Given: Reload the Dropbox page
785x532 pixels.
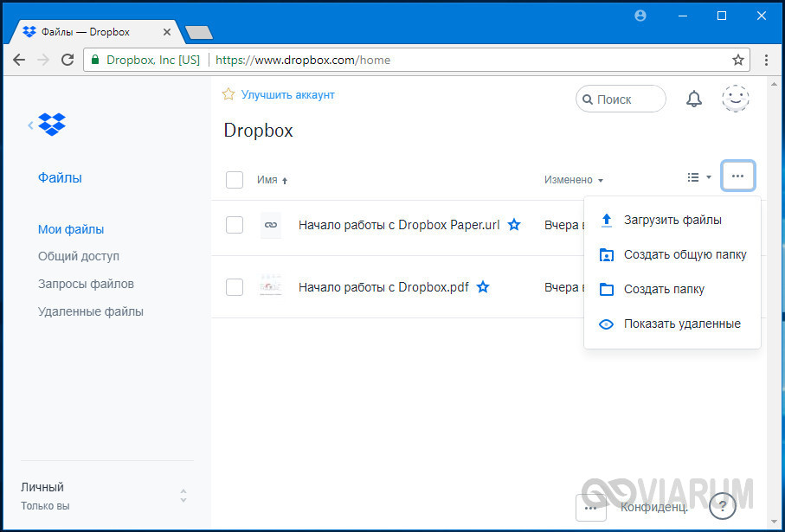Looking at the screenshot, I should (x=68, y=60).
